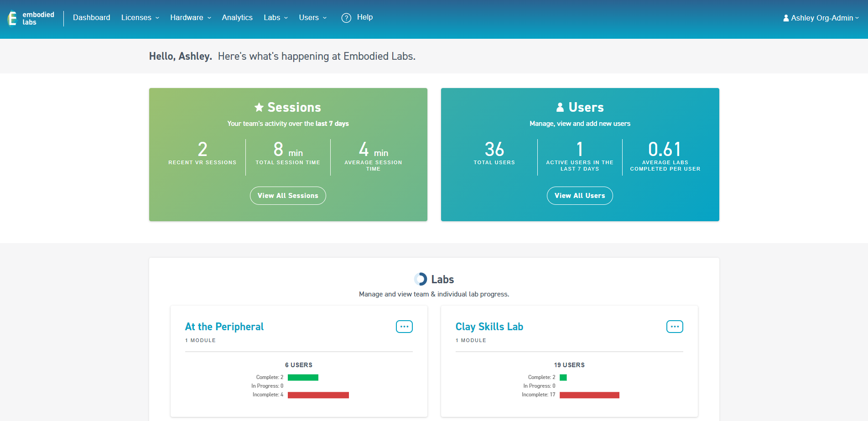
Task: Click 'Manage, view and add new users' text
Action: (x=580, y=124)
